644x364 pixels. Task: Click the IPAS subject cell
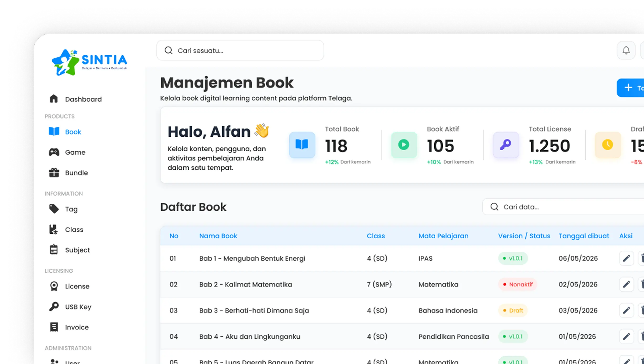click(x=425, y=258)
